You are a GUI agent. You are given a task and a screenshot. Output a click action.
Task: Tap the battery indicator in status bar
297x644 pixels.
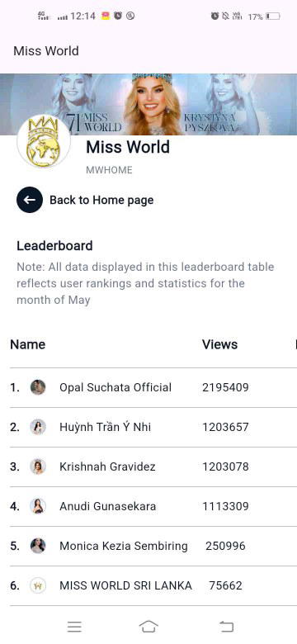click(273, 17)
